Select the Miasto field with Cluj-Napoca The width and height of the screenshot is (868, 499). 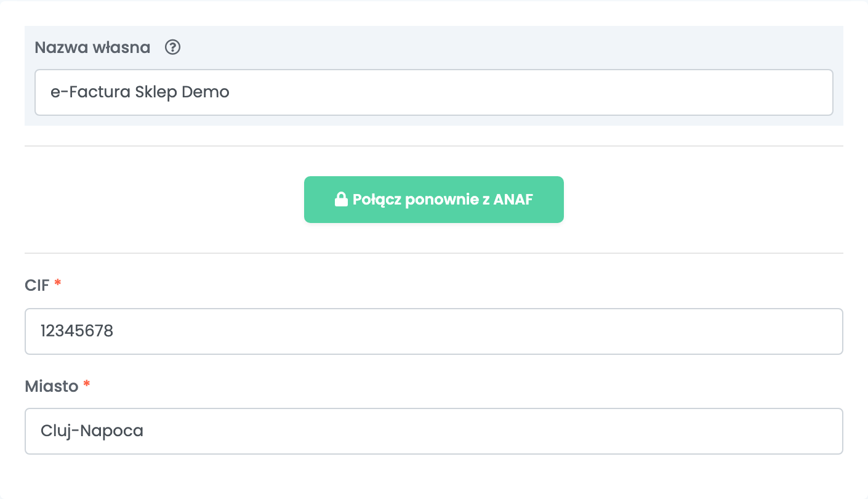pos(434,431)
